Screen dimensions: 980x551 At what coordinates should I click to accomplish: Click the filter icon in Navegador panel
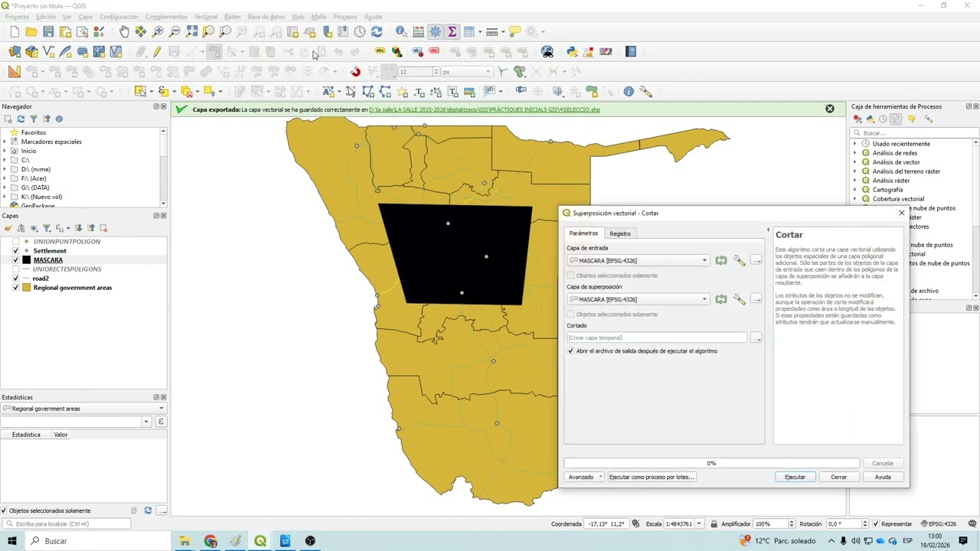34,119
